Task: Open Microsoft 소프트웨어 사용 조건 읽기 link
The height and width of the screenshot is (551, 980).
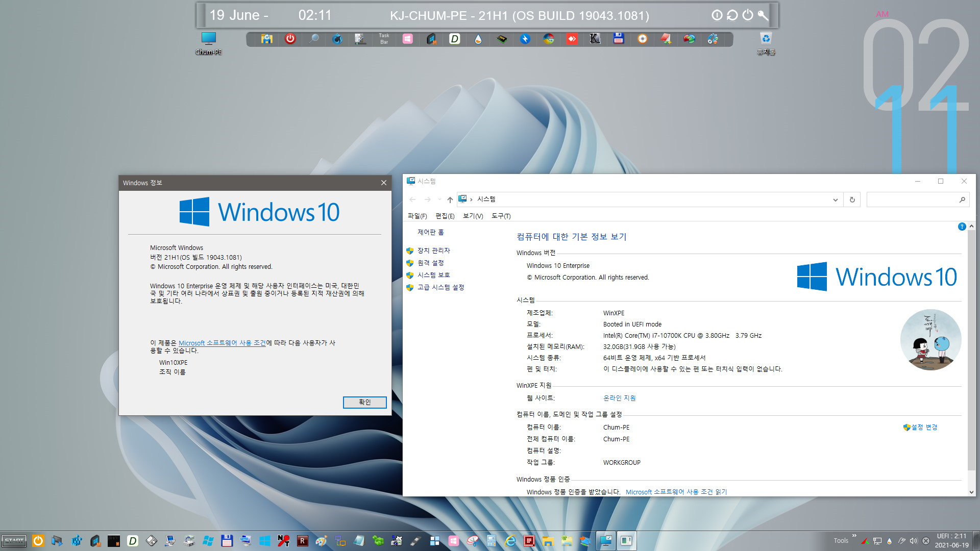Action: [x=676, y=492]
